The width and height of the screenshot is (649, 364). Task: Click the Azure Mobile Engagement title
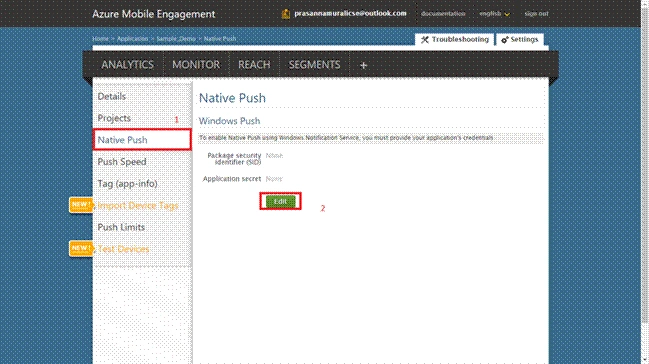(154, 14)
